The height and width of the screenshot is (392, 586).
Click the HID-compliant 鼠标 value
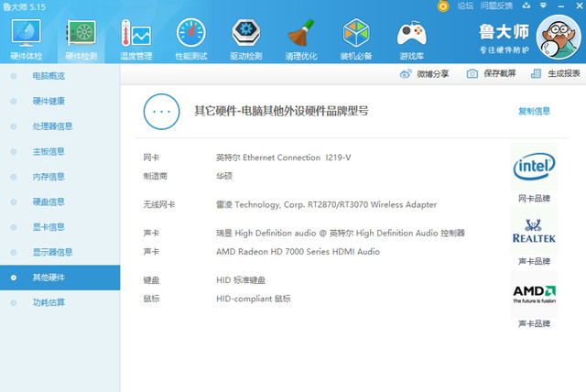[254, 299]
